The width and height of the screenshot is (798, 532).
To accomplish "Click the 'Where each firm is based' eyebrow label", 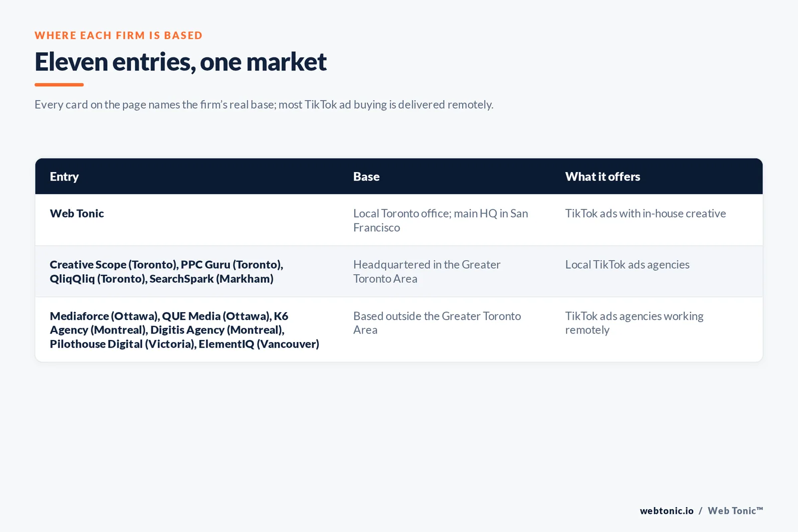I will coord(119,35).
